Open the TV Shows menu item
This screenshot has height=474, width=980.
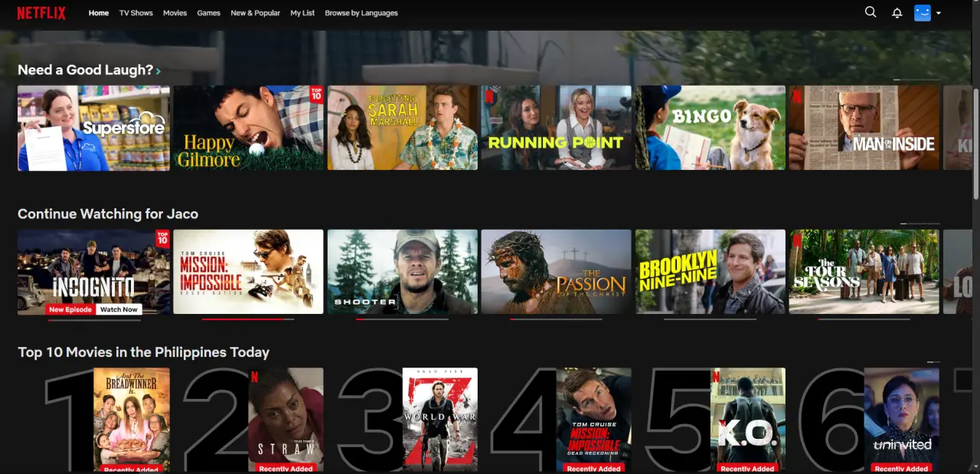pyautogui.click(x=136, y=13)
